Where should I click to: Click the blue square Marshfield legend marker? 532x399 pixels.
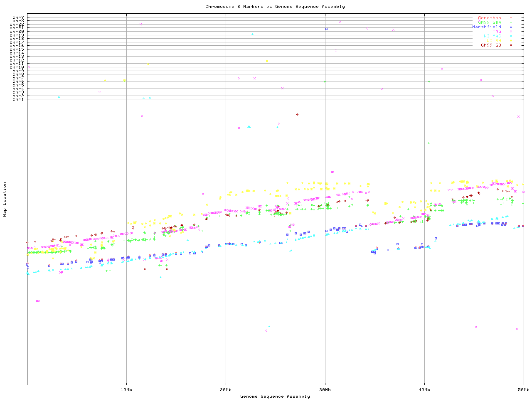tap(511, 27)
